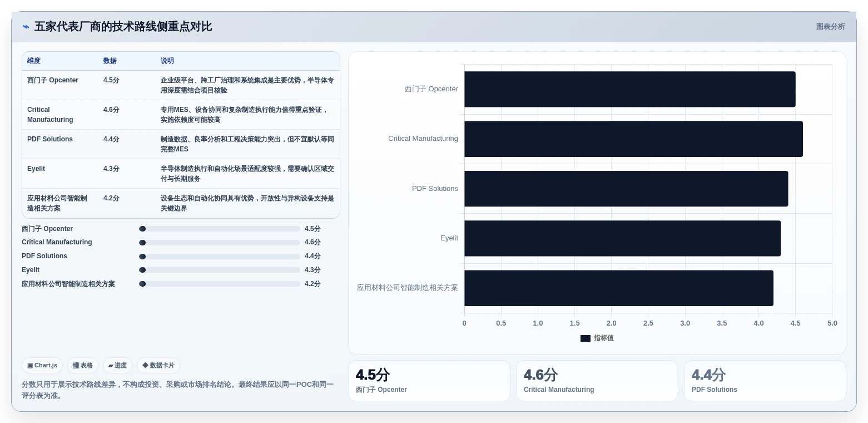
Task: Click the blue lightning icon beside the title
Action: pyautogui.click(x=26, y=27)
